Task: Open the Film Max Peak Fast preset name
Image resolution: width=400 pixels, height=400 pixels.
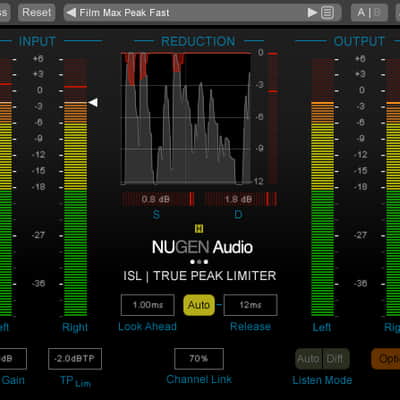Action: pos(124,13)
